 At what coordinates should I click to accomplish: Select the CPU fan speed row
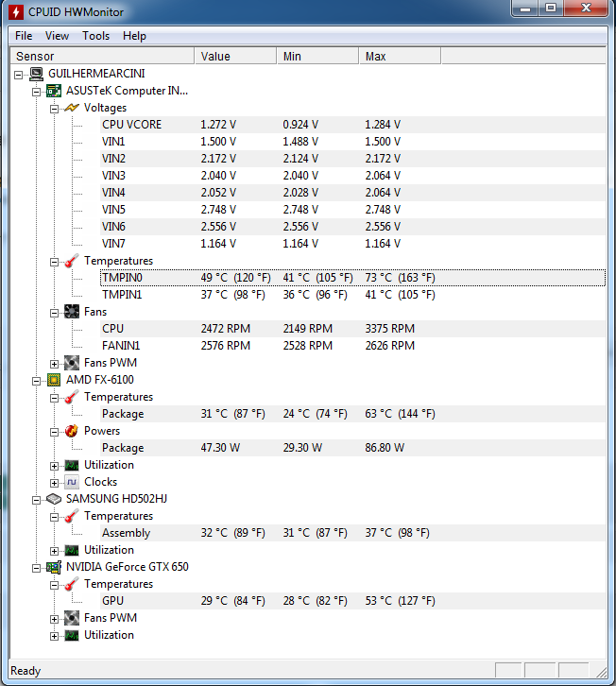click(x=352, y=329)
